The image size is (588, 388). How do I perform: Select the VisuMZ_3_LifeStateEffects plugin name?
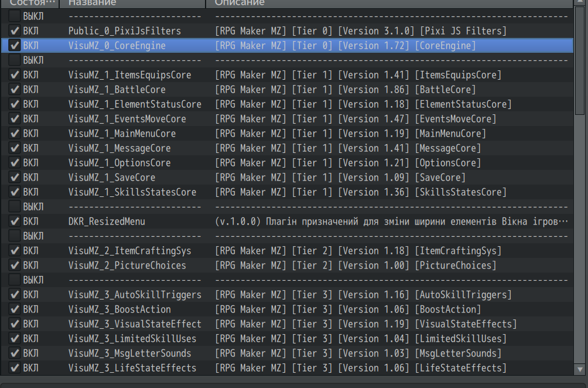(132, 367)
